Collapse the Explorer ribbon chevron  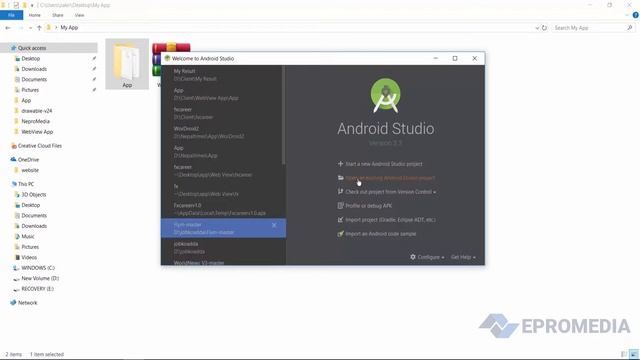pos(627,15)
